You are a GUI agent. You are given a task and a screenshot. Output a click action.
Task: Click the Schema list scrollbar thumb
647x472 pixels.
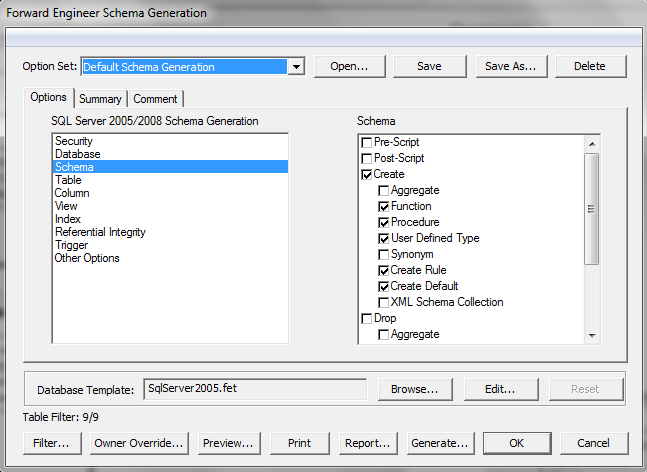(x=592, y=209)
